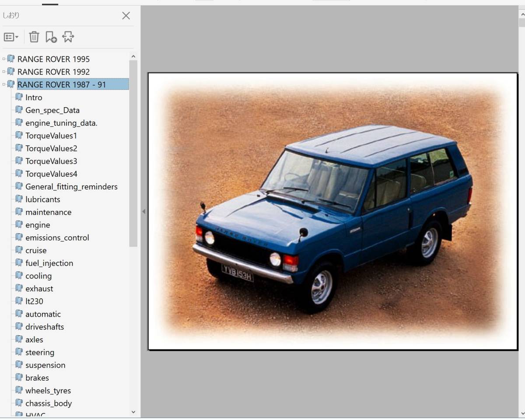Open the TorqueValues4 bookmark
Viewport: 525px width, 420px height.
tap(51, 174)
